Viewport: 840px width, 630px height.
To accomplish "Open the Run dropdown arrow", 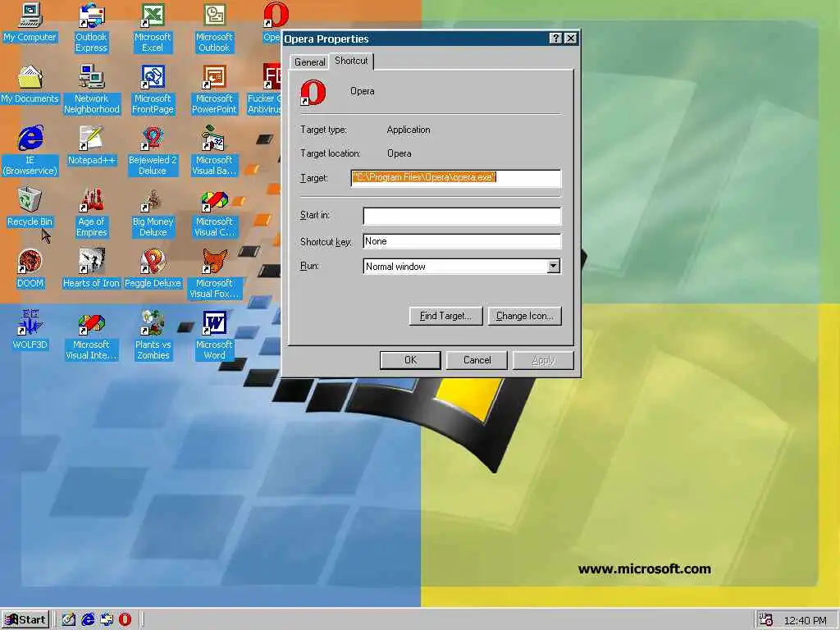I will pyautogui.click(x=554, y=267).
